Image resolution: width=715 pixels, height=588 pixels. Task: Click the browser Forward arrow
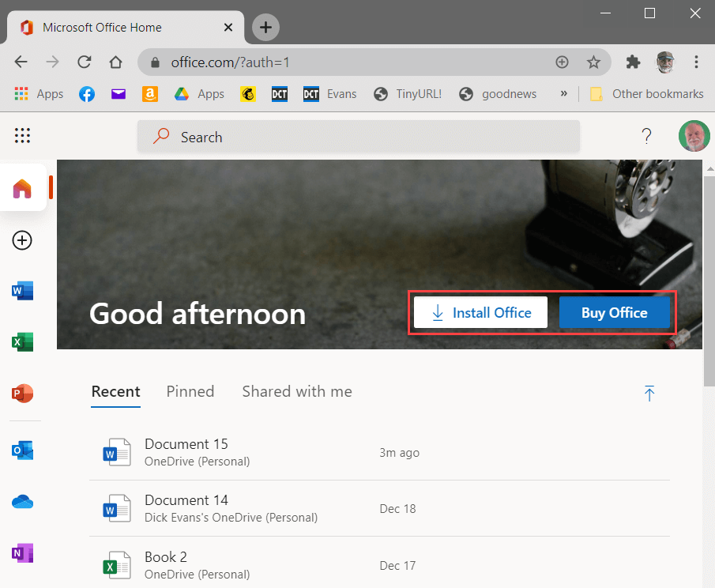[53, 62]
